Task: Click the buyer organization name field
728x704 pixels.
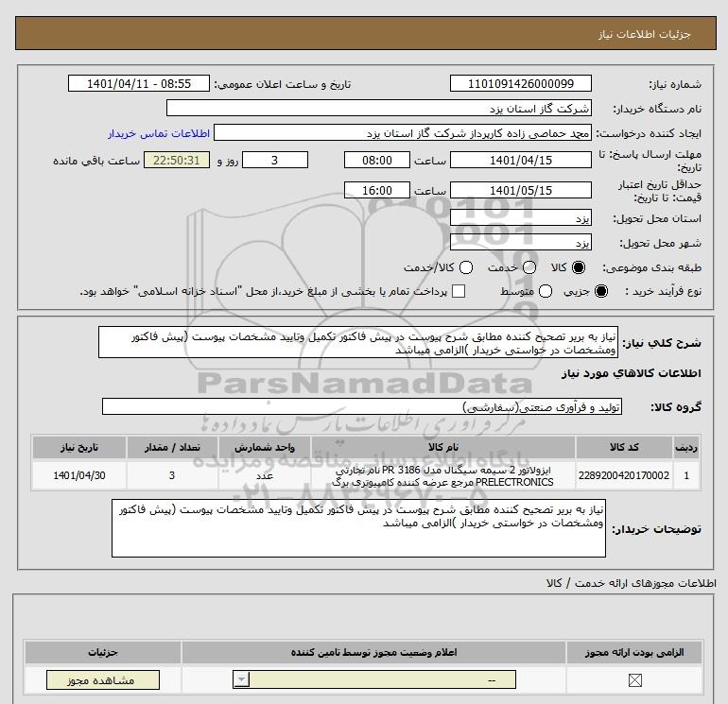Action: (x=379, y=108)
